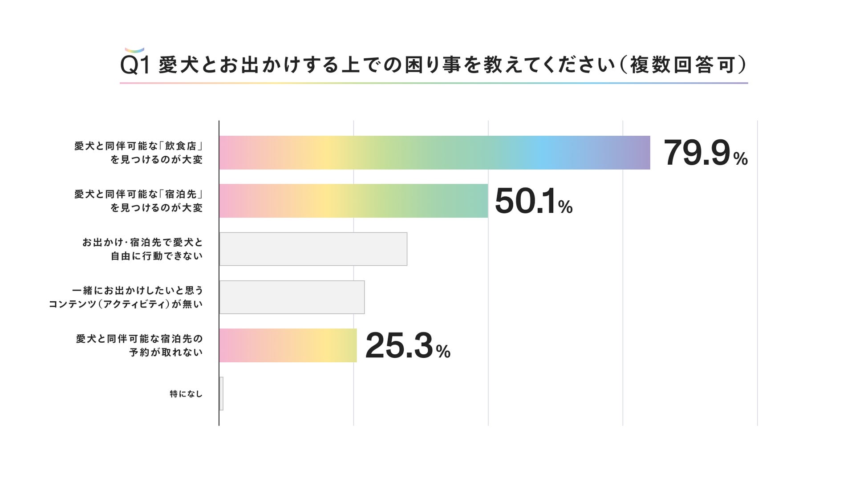Select the tiny 特になし bar
The height and width of the screenshot is (482, 868).
pos(221,393)
